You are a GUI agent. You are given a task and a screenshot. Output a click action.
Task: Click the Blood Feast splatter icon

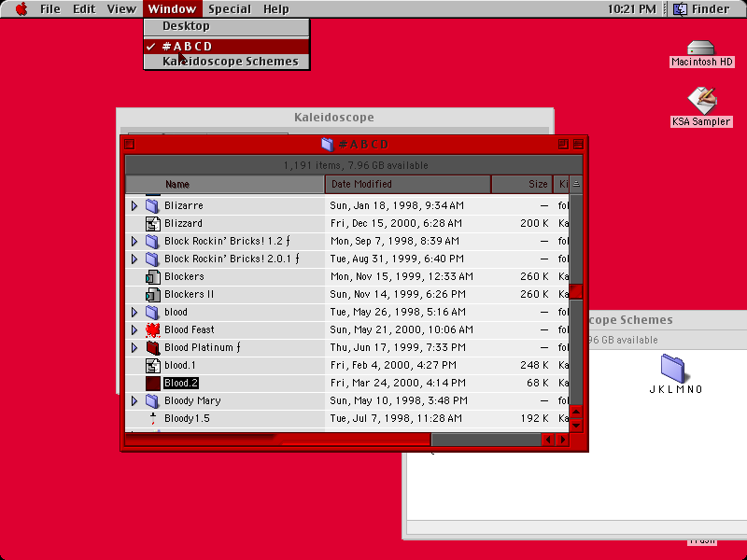click(152, 329)
